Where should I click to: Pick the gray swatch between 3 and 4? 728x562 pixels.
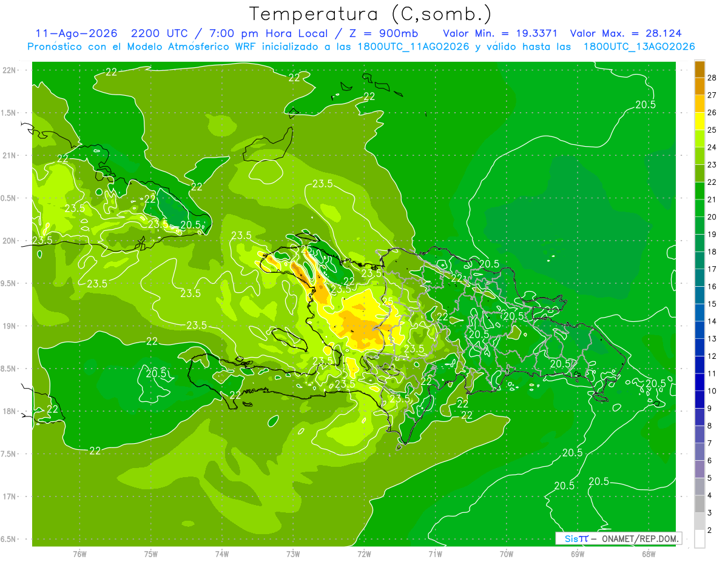click(x=699, y=504)
